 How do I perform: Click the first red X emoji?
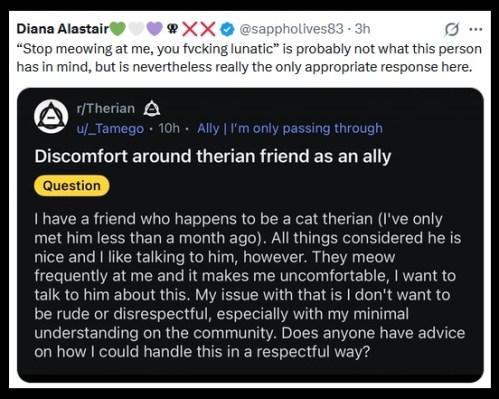189,29
